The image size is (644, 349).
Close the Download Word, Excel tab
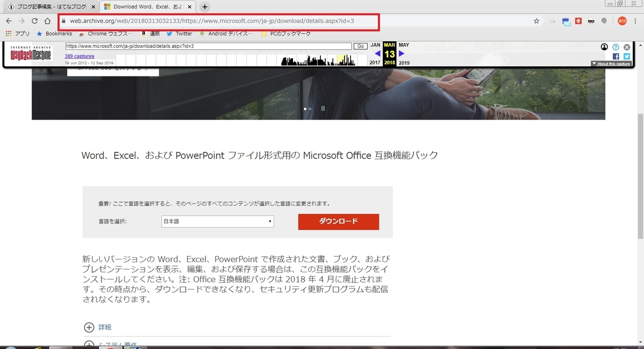189,7
